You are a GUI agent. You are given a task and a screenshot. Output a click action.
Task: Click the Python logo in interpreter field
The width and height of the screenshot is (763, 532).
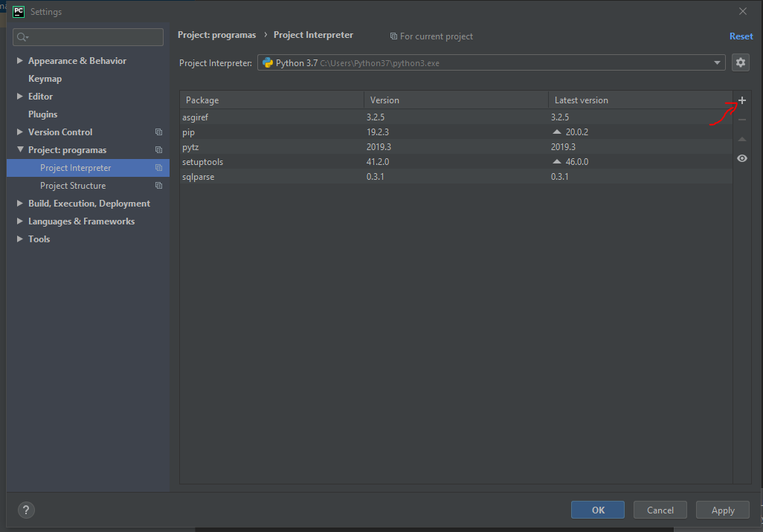pos(268,62)
